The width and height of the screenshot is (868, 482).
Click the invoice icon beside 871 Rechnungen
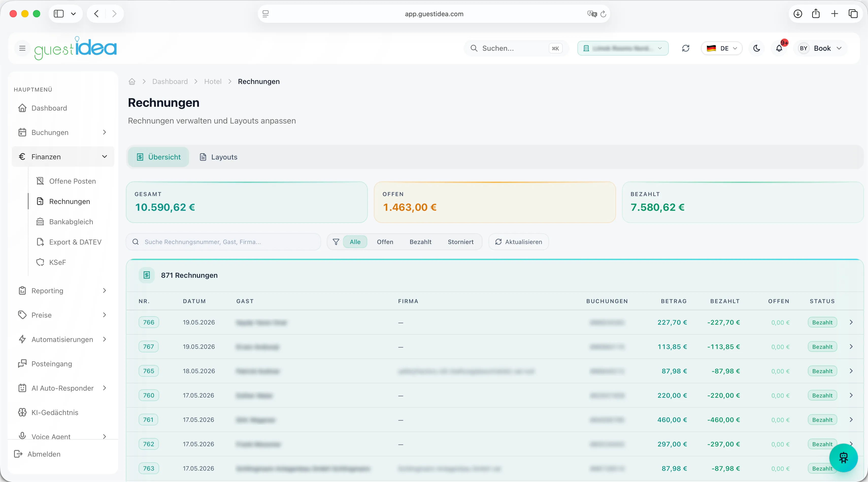[147, 275]
